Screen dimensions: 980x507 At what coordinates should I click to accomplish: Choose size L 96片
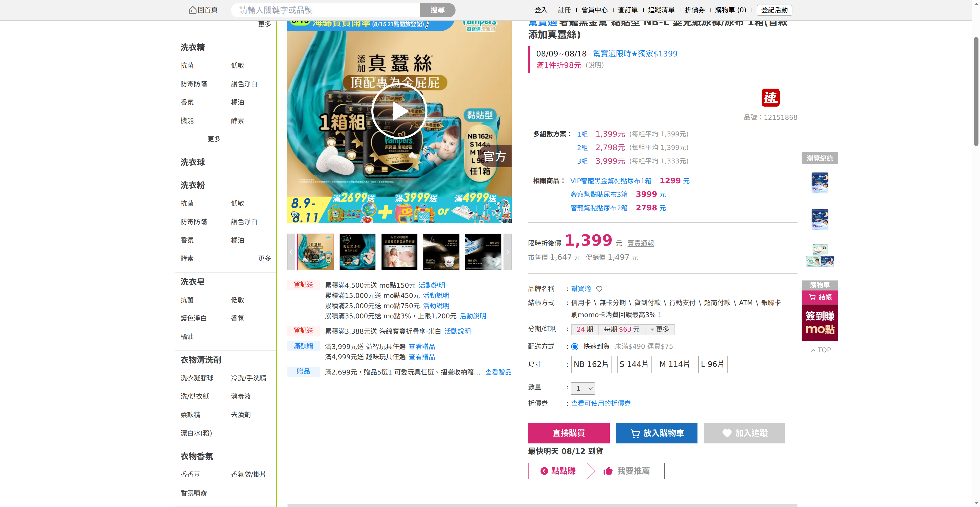(713, 365)
